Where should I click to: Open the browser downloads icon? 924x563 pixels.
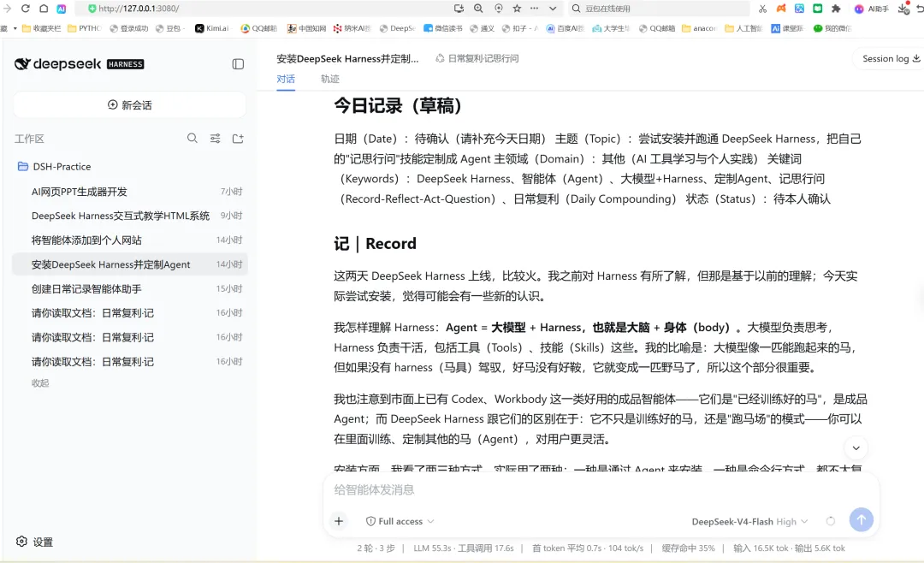tap(903, 9)
